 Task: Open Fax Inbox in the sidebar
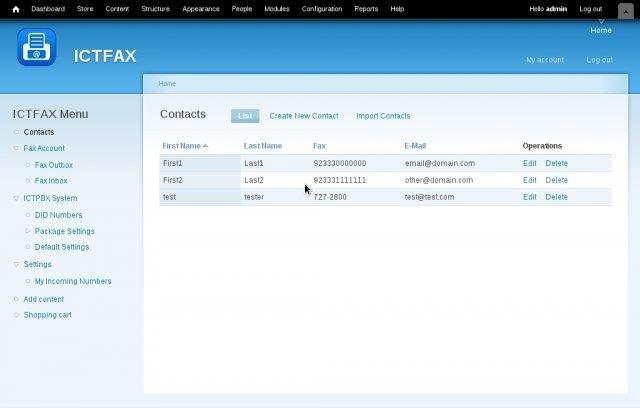pos(51,180)
